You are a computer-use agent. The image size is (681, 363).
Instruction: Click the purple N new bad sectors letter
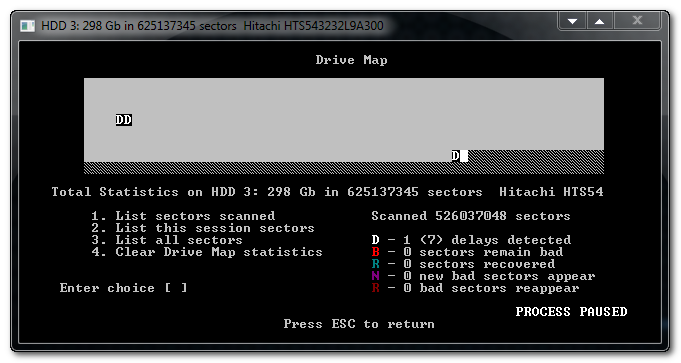pyautogui.click(x=376, y=276)
